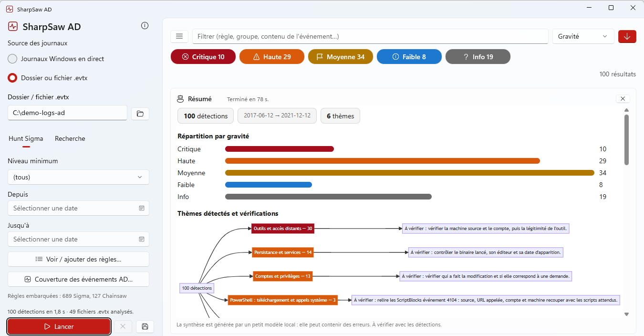Open the Jusqu'à calendar picker icon

click(x=142, y=239)
